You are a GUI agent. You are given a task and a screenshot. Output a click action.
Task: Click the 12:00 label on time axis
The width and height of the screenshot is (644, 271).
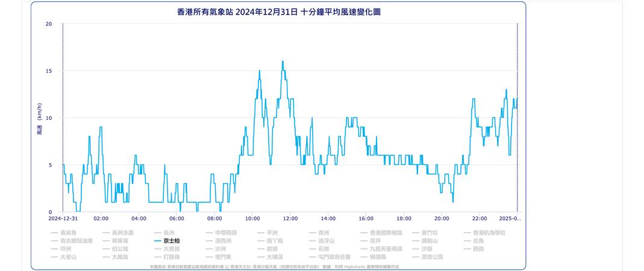(x=290, y=218)
